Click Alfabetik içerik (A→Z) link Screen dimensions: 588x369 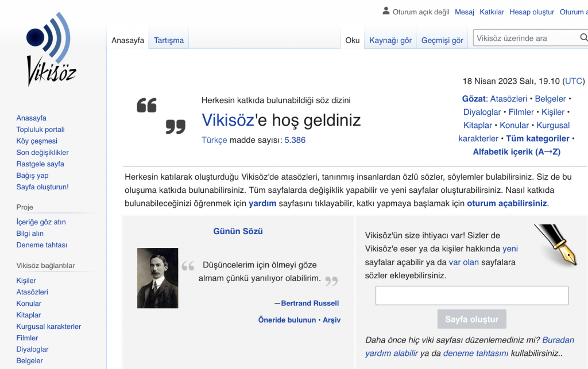click(516, 152)
